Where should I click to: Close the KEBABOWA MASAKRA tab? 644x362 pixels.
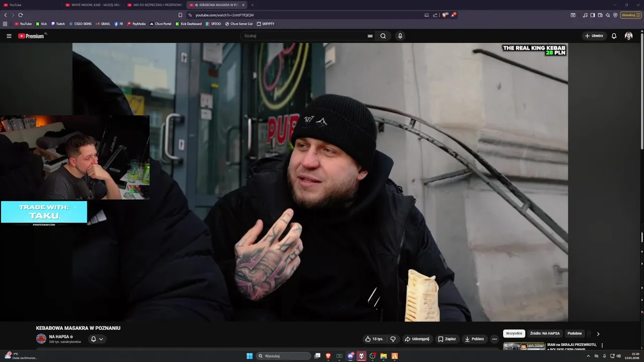tap(243, 5)
